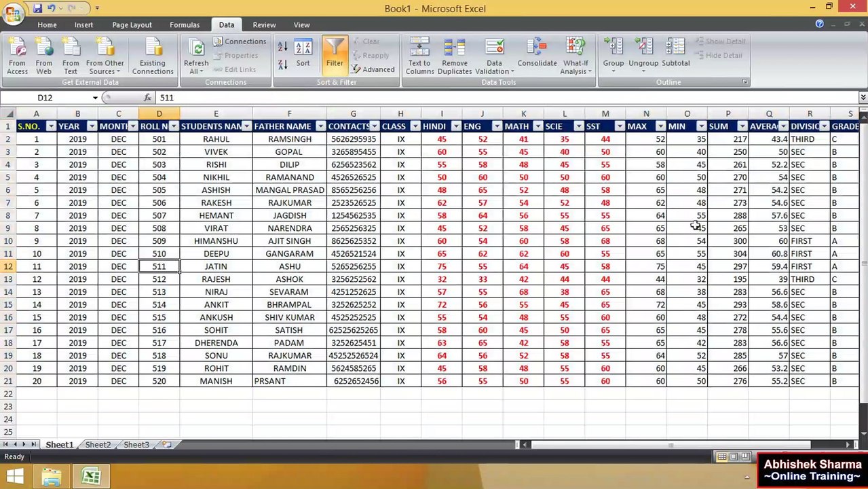This screenshot has height=489, width=868.
Task: Open the HINDI column filter arrow
Action: click(x=455, y=126)
